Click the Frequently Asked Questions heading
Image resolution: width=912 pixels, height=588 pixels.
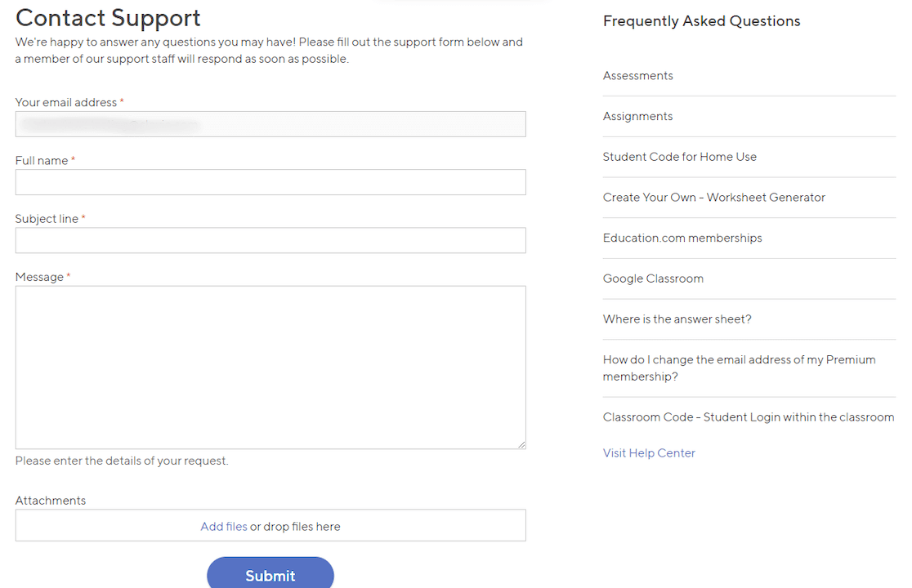click(x=701, y=20)
